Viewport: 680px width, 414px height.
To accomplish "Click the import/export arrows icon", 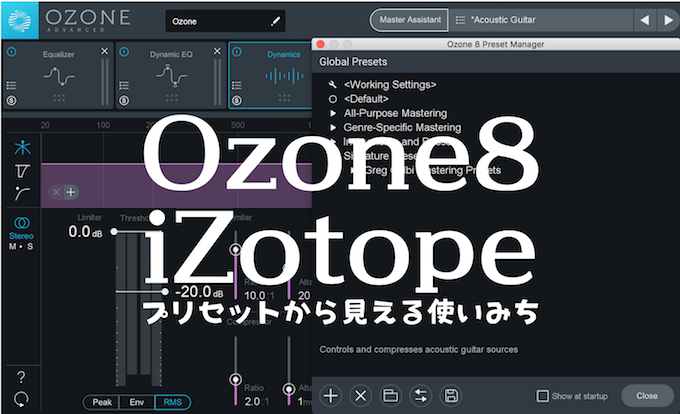I will 421,396.
